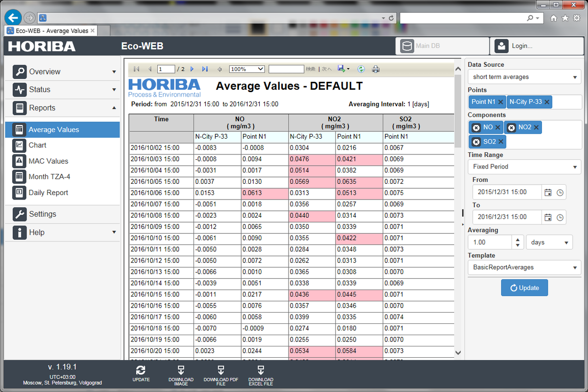Viewport: 588px width, 392px height.
Task: Open the export format menu icon
Action: point(343,69)
